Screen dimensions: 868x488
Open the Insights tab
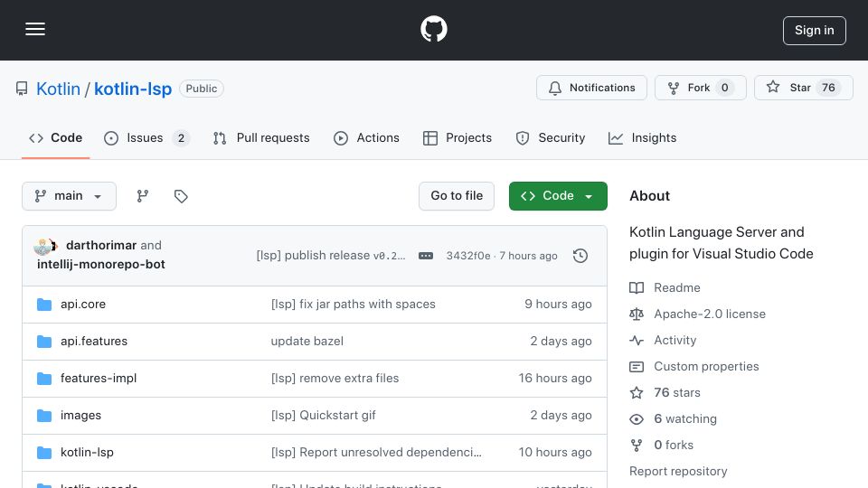click(x=642, y=137)
